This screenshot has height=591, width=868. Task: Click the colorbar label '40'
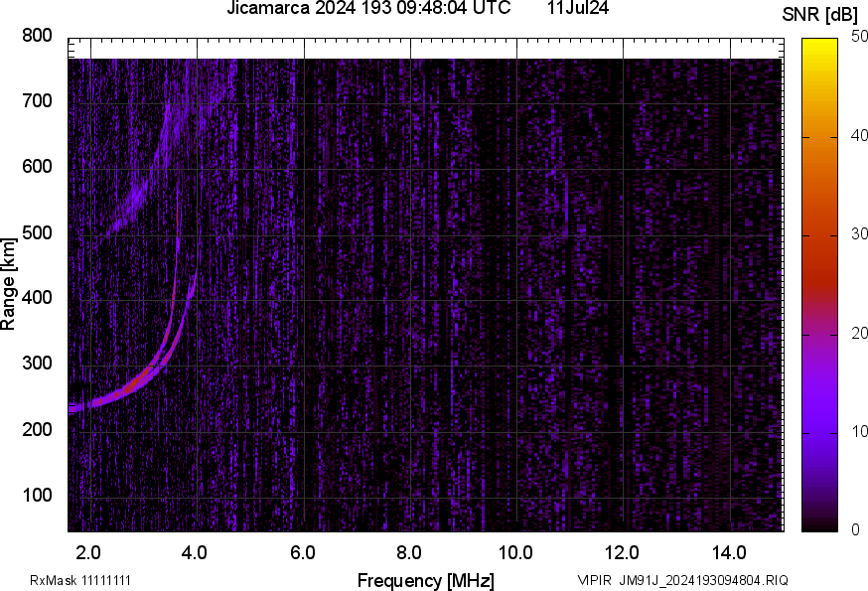tap(859, 136)
